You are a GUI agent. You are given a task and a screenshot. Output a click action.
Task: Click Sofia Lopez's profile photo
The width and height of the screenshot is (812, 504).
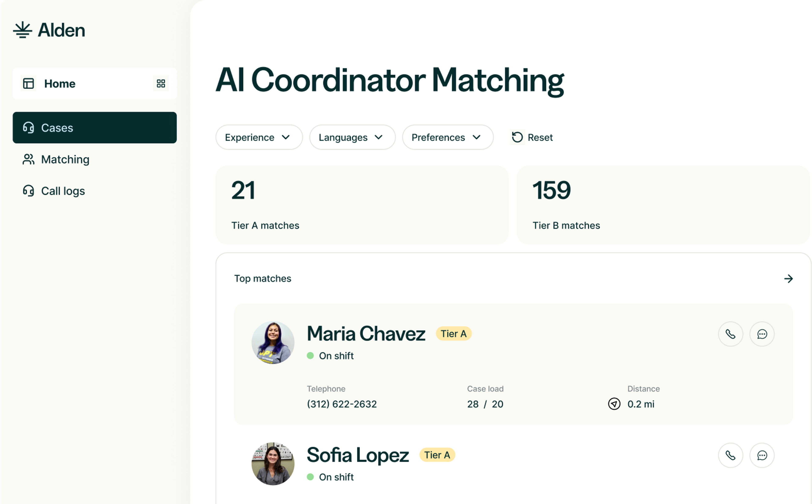pos(273,464)
